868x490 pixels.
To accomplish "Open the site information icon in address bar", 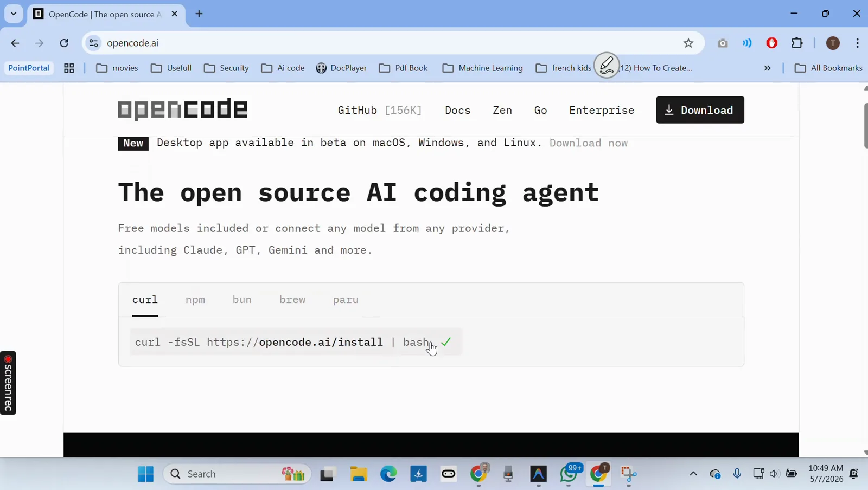I will 93,43.
